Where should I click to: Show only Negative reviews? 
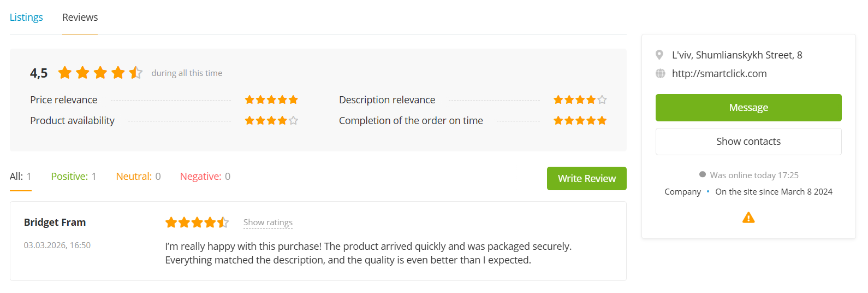205,177
